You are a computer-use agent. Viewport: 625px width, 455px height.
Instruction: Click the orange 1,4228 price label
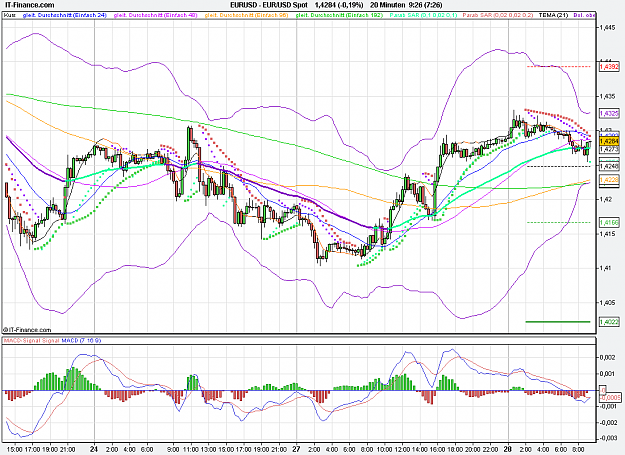(609, 180)
